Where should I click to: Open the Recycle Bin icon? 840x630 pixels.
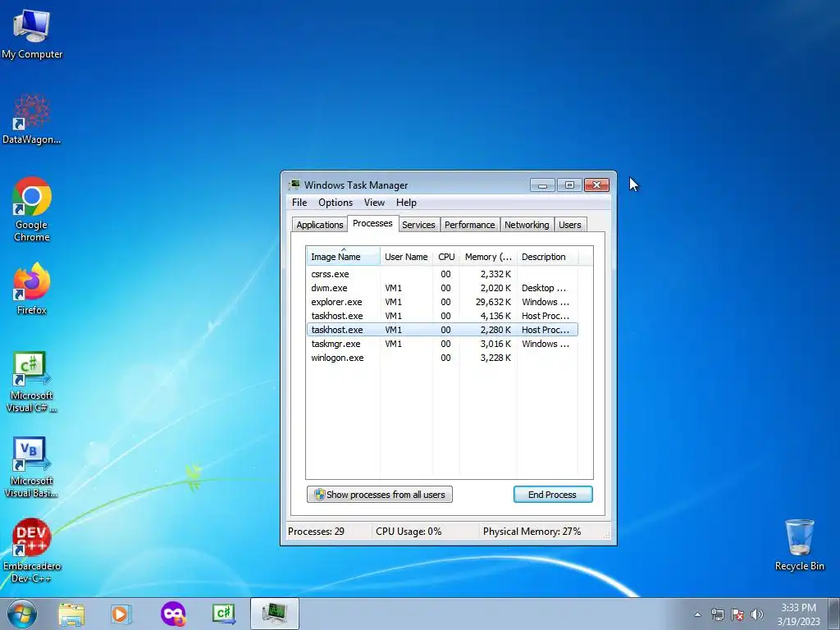point(799,546)
